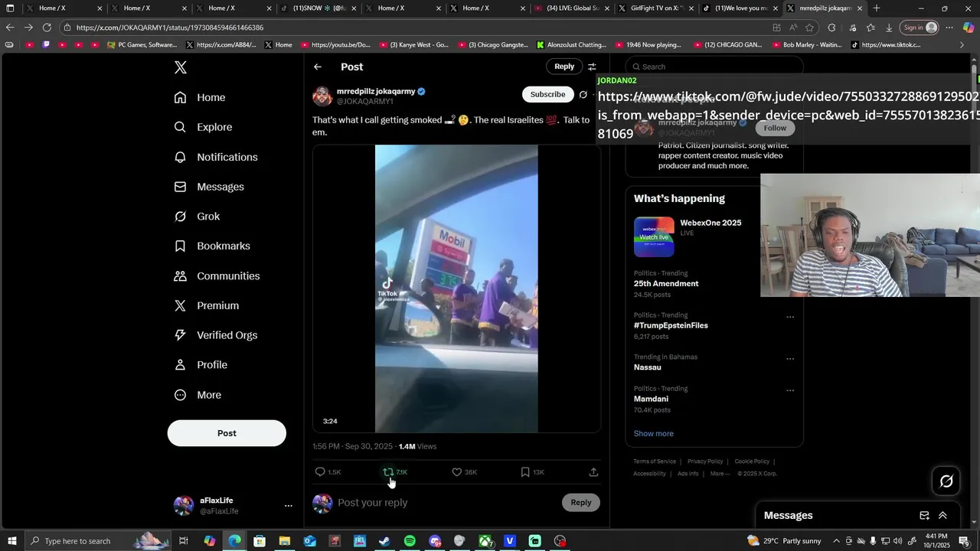This screenshot has height=551, width=980.
Task: Open floating Grok button
Action: coord(946,481)
